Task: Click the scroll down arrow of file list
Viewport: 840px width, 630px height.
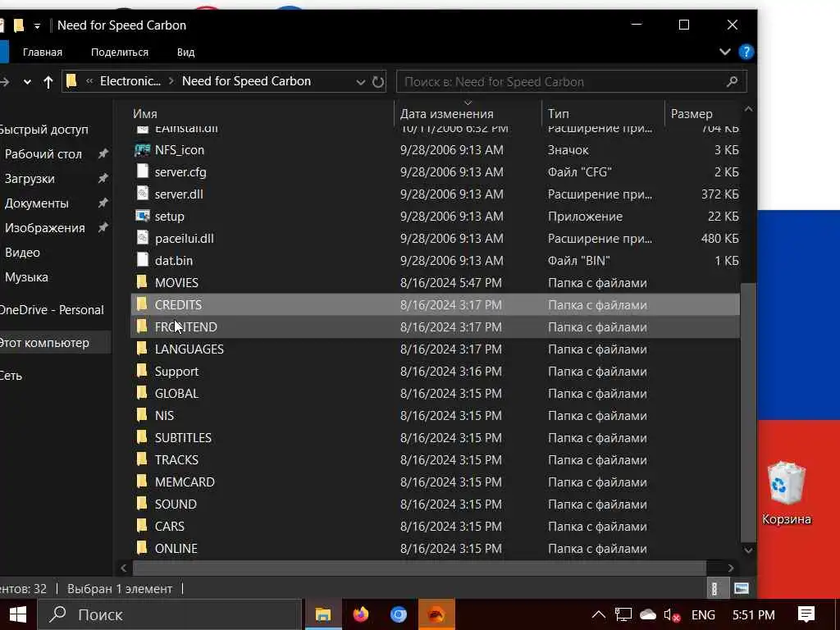Action: click(748, 550)
